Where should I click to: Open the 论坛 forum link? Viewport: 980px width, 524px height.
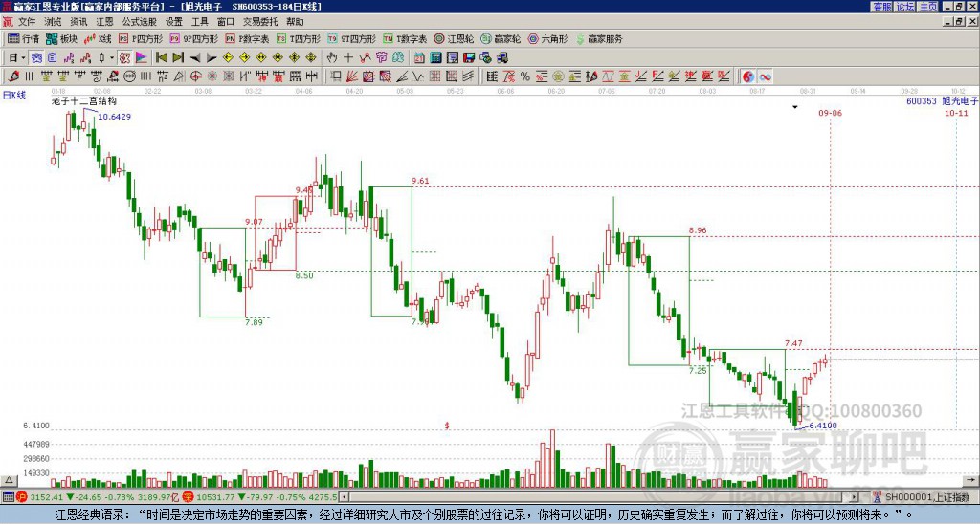point(905,7)
